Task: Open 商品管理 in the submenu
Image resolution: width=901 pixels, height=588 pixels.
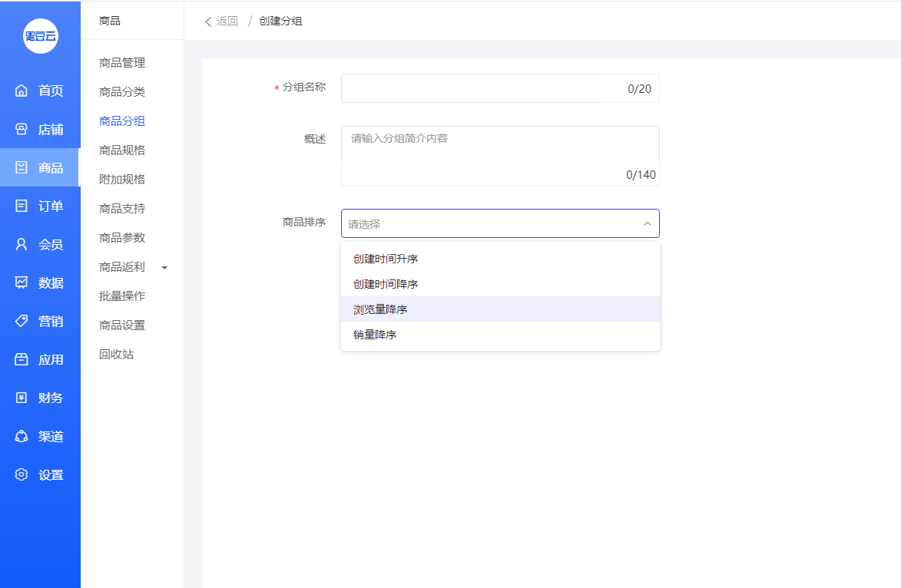Action: tap(122, 63)
